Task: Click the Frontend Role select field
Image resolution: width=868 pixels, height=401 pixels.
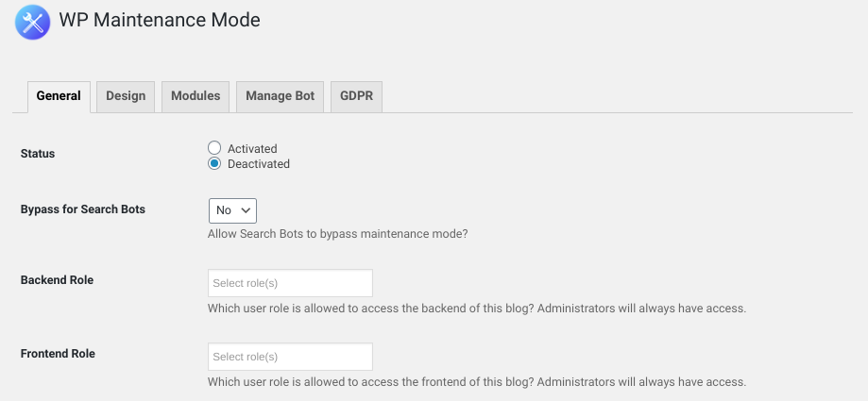Action: pyautogui.click(x=290, y=357)
